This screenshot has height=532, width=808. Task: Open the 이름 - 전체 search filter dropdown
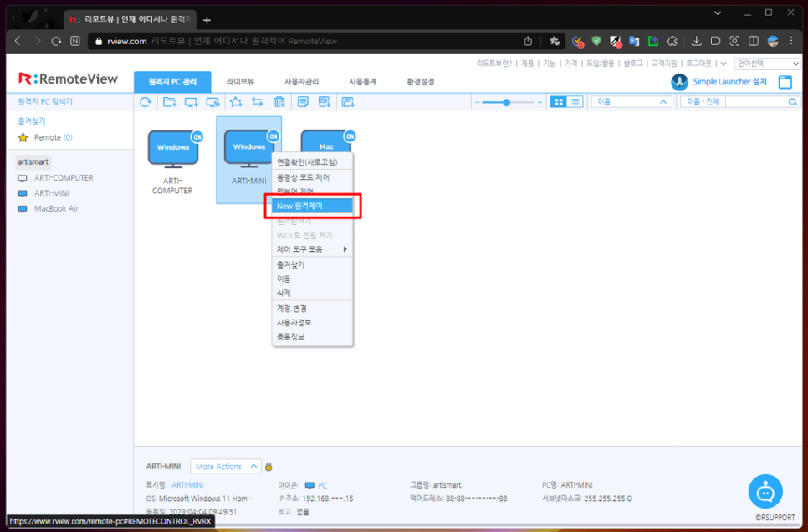703,102
